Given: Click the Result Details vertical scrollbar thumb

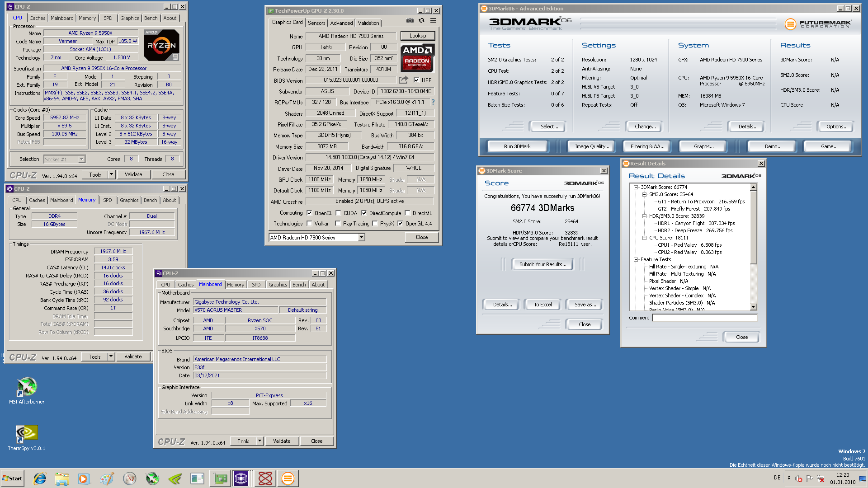Looking at the screenshot, I should (753, 227).
